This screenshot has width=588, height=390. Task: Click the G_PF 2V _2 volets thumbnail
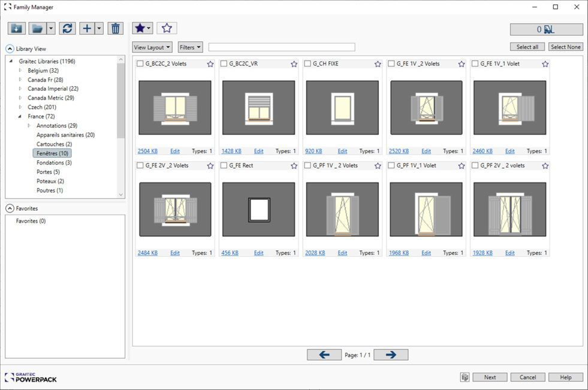[x=509, y=208]
